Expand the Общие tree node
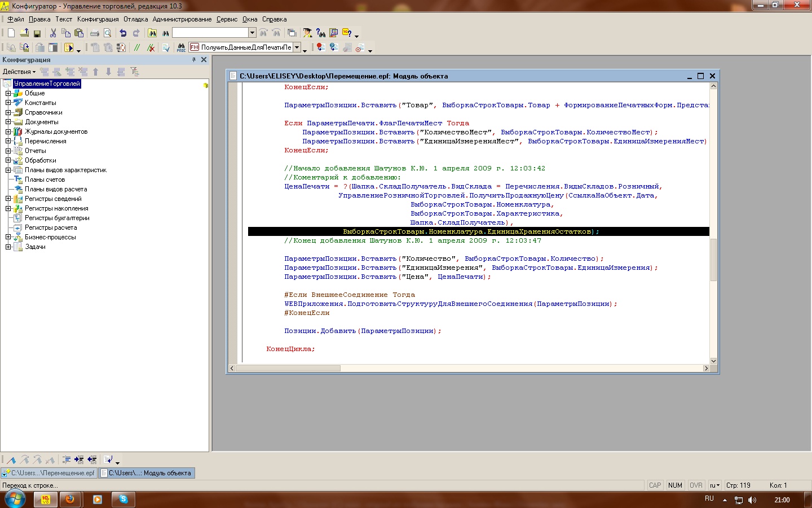 pos(8,93)
